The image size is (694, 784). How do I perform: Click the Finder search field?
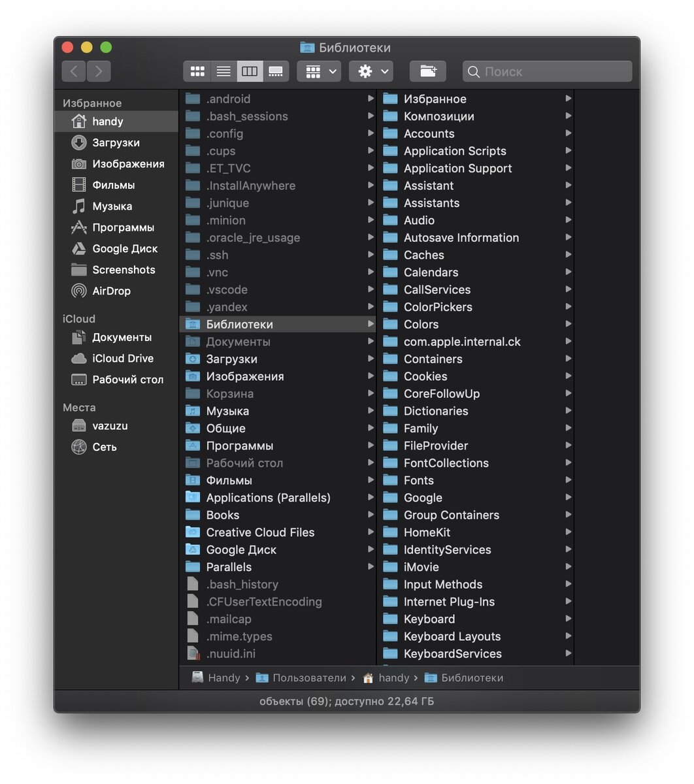coord(548,71)
